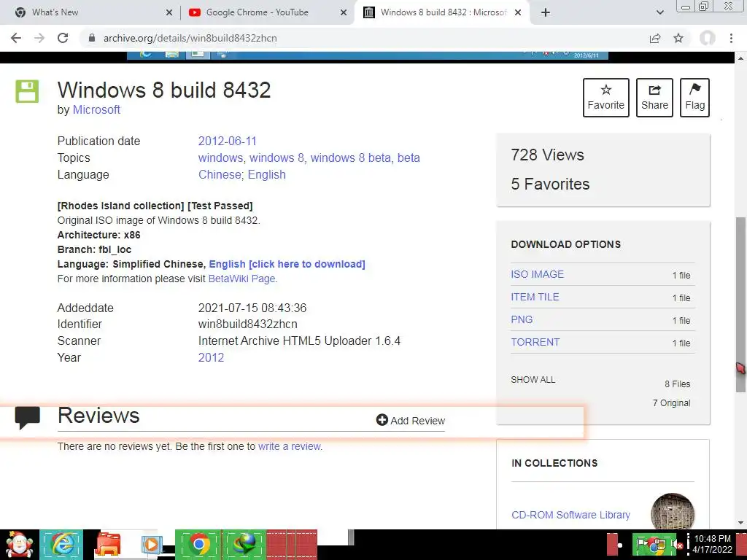This screenshot has height=560, width=747.
Task: Click SHOW ALL download files
Action: (533, 379)
